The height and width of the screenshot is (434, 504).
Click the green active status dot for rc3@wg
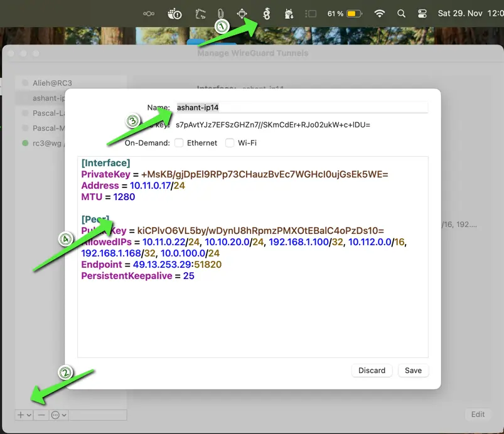(x=25, y=144)
